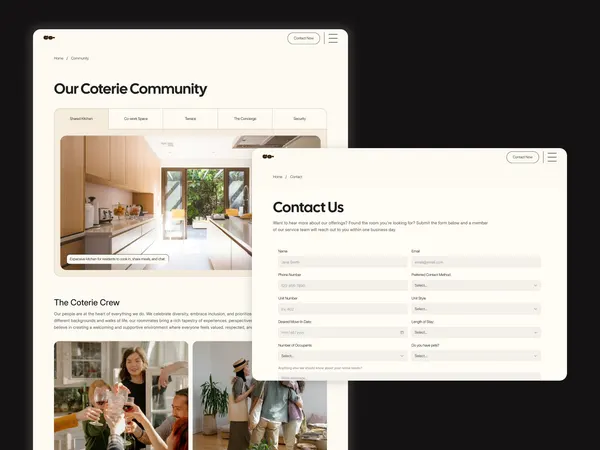This screenshot has width=600, height=450.
Task: Open calendar icon in Desired Move-In Date
Action: point(402,333)
